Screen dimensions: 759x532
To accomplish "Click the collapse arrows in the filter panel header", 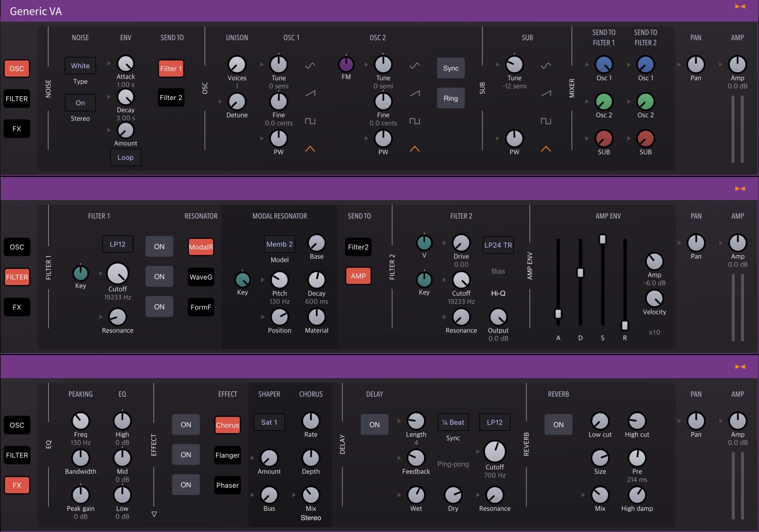I will pos(740,189).
